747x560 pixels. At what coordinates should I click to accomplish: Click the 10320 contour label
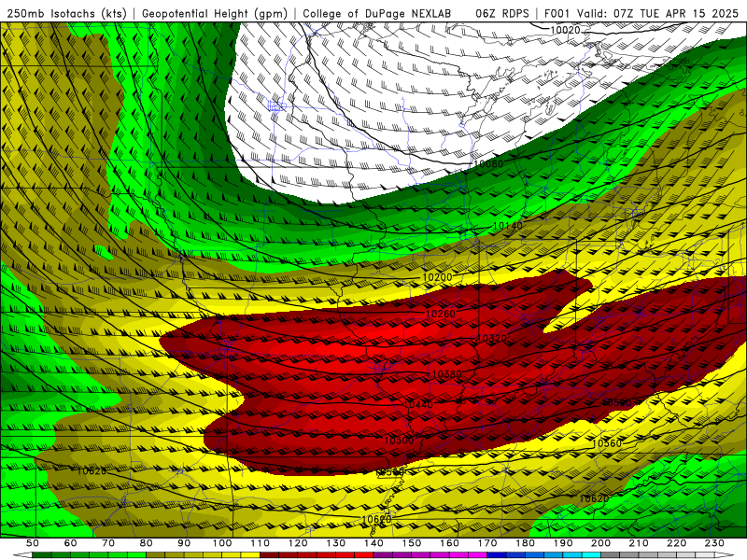[x=491, y=339]
